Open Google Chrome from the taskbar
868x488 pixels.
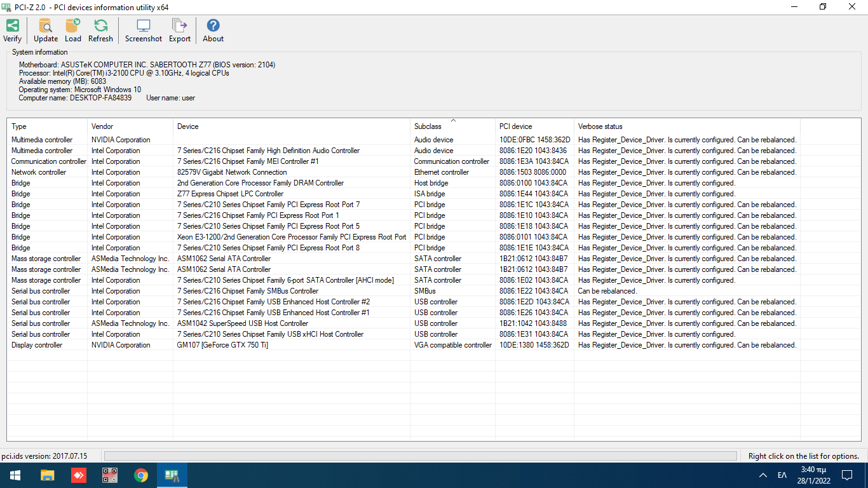tap(141, 475)
